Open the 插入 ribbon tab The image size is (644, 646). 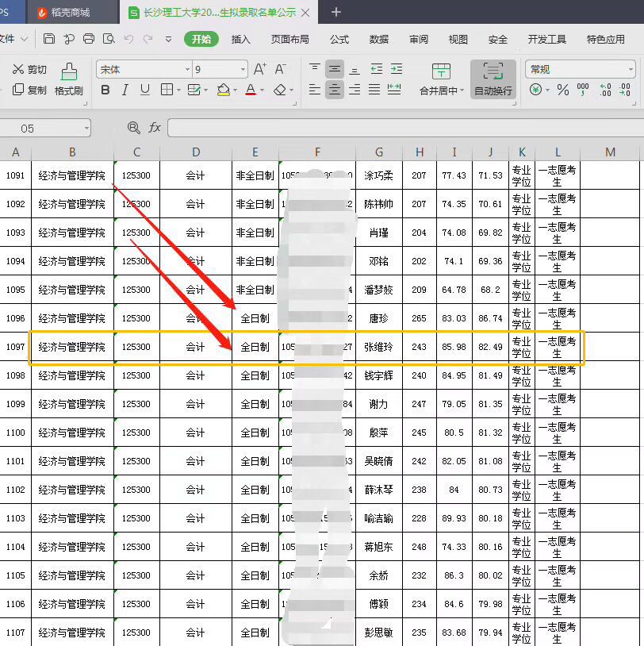[241, 39]
